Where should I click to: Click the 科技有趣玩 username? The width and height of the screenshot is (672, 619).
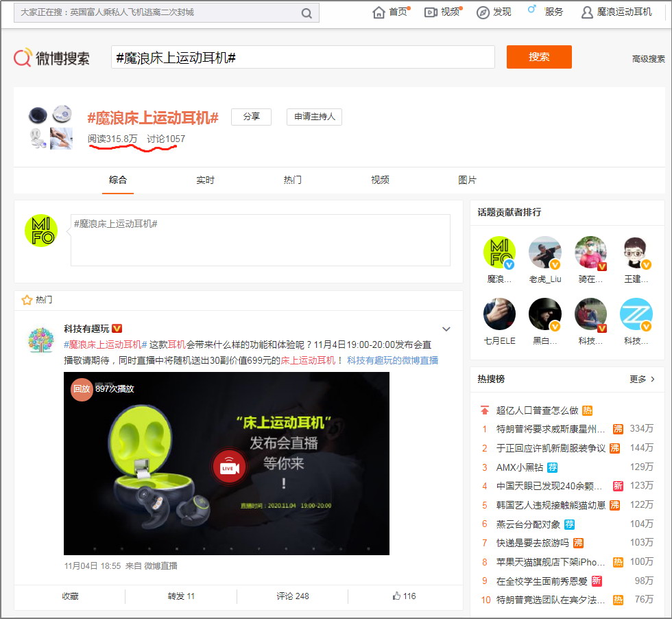[x=86, y=329]
